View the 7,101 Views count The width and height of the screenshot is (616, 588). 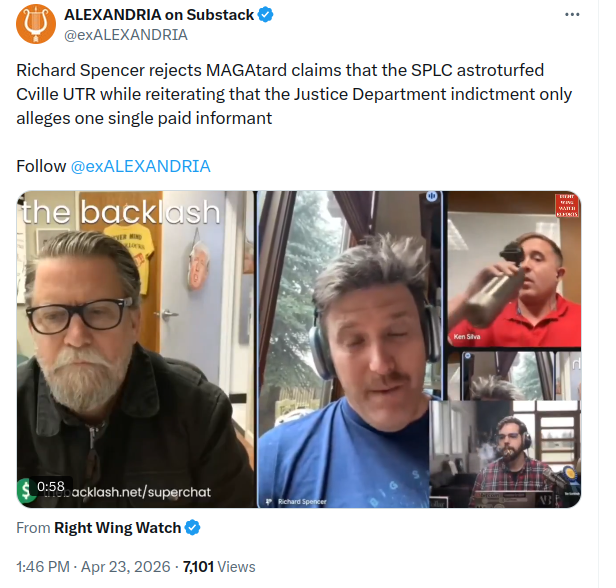[x=219, y=567]
